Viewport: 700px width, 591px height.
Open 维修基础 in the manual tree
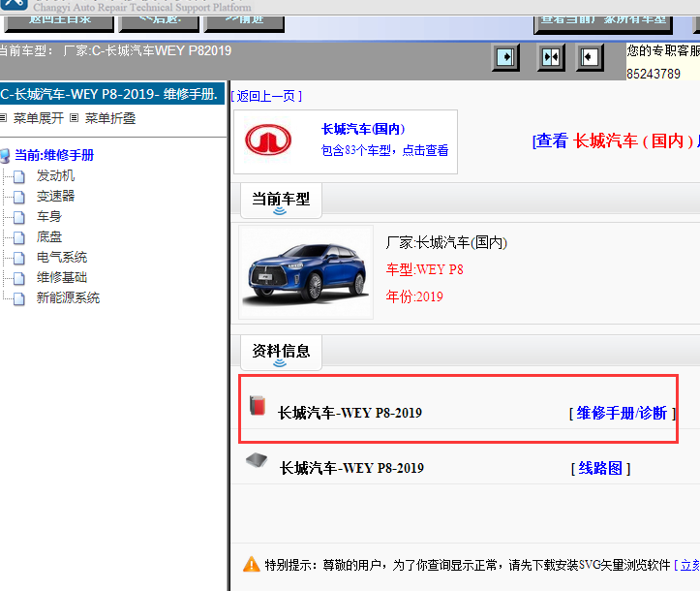(62, 277)
